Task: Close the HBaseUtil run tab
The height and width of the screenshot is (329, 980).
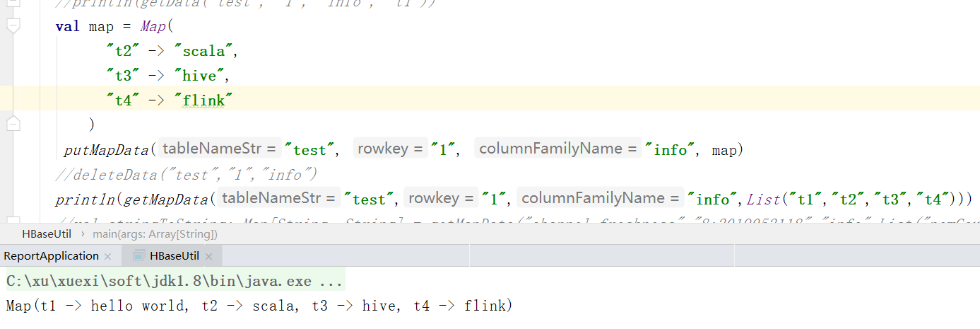Action: point(208,256)
